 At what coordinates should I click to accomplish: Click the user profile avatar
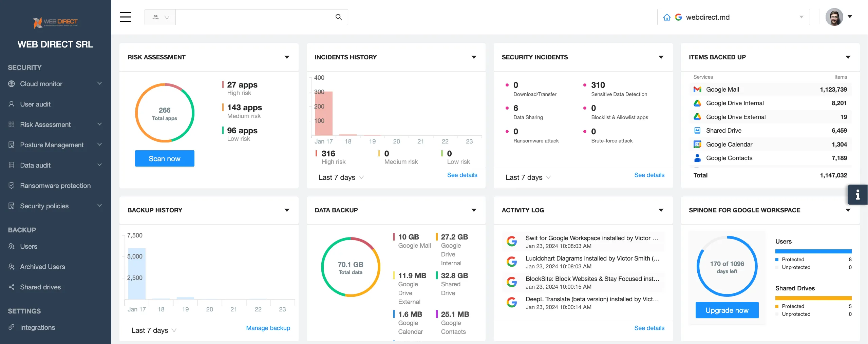[835, 17]
